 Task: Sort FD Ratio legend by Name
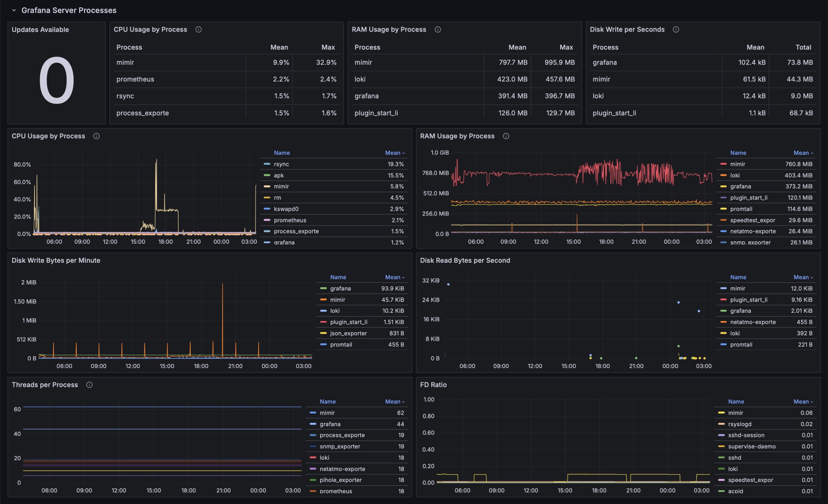(x=736, y=401)
